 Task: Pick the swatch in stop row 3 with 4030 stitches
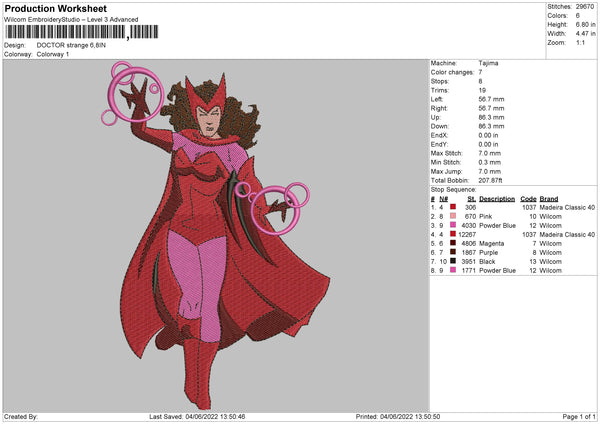point(453,225)
